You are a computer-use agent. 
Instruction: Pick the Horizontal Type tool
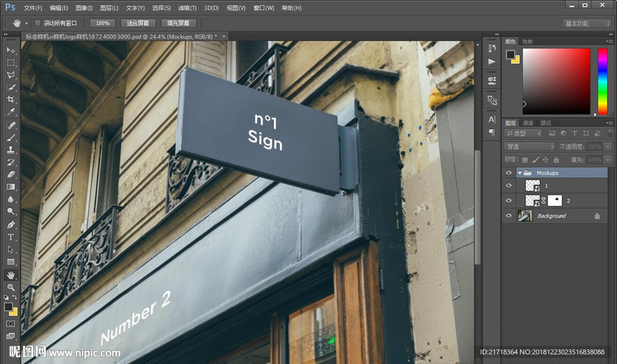(x=11, y=237)
